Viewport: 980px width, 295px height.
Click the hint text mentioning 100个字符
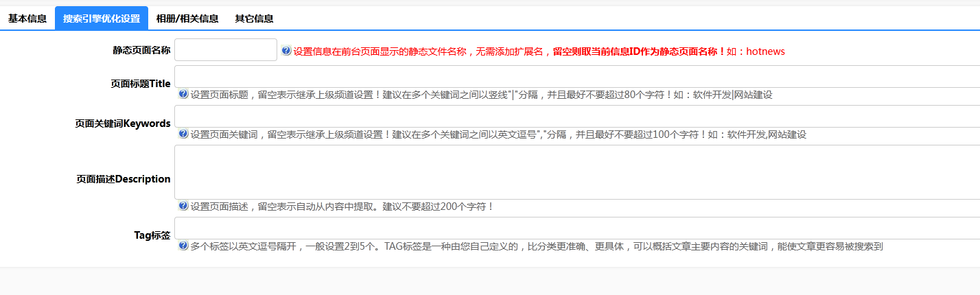[498, 134]
